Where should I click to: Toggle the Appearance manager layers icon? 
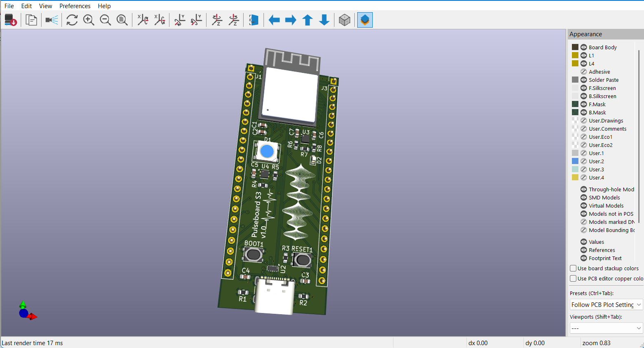(365, 20)
